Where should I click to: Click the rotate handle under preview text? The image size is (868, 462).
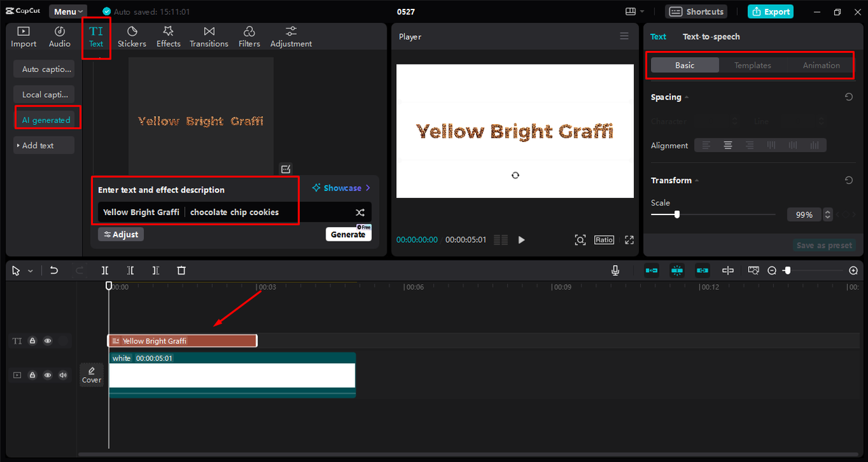pos(515,175)
